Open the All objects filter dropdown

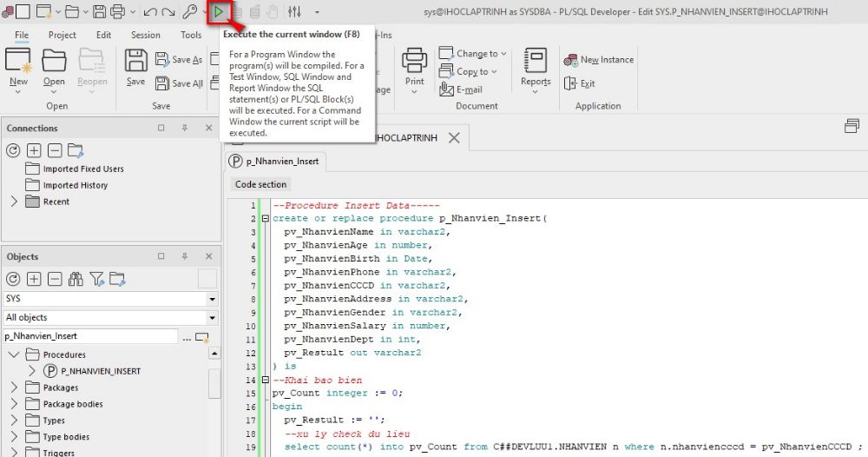tap(212, 317)
